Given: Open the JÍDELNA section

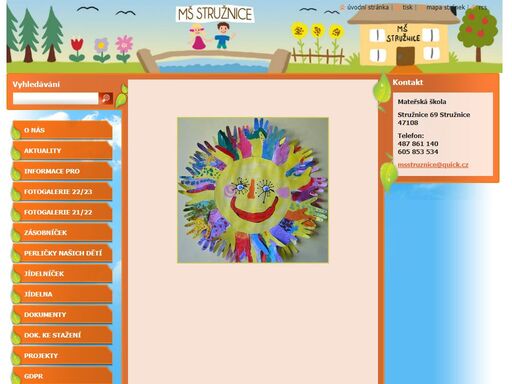Looking at the screenshot, I should 62,294.
